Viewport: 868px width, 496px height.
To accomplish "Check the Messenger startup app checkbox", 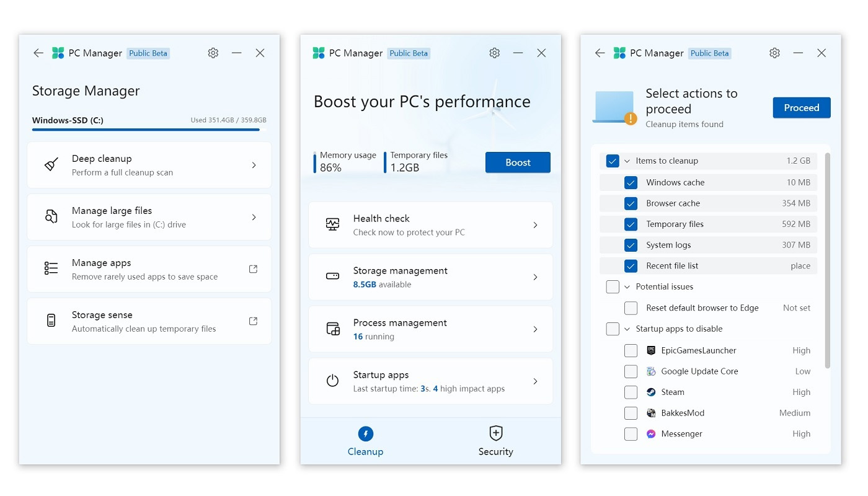I will (x=631, y=434).
